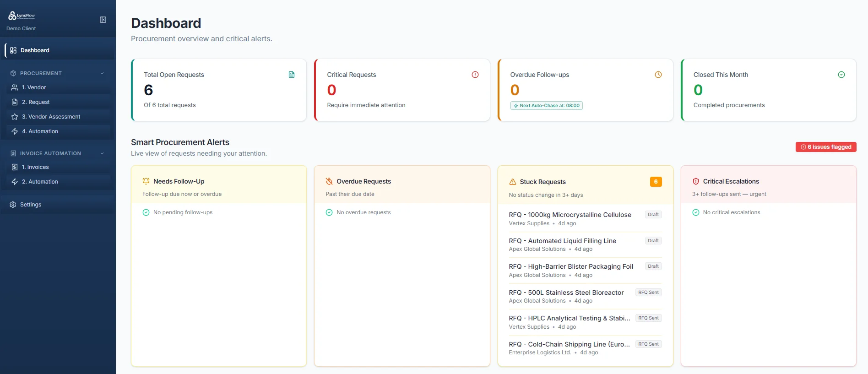Open 2. Request page
868x374 pixels.
(x=59, y=102)
